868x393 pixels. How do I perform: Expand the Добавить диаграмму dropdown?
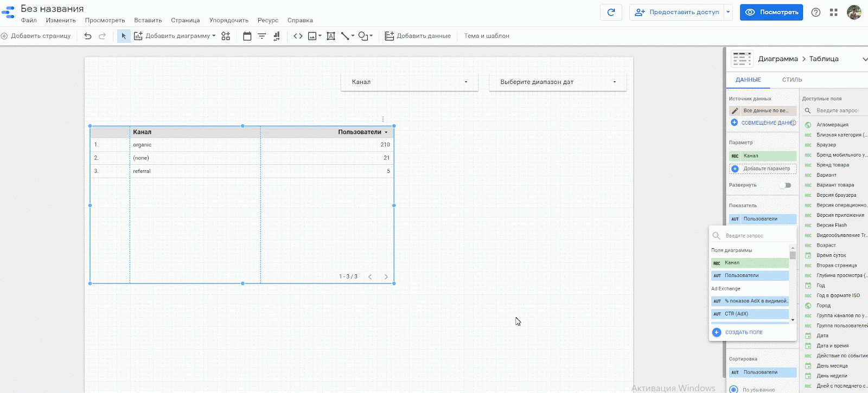214,36
